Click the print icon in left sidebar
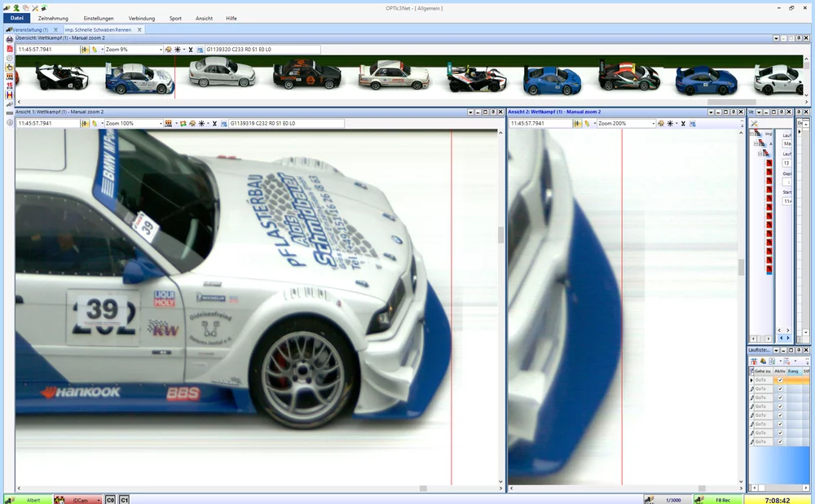Image resolution: width=815 pixels, height=504 pixels. [9, 39]
